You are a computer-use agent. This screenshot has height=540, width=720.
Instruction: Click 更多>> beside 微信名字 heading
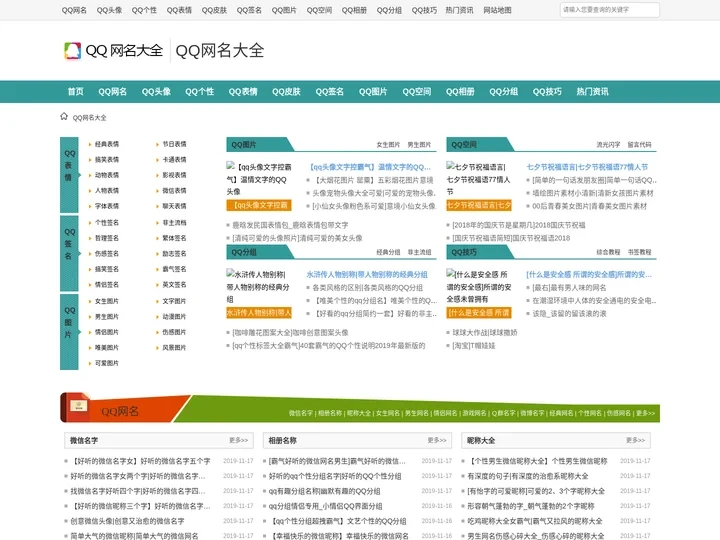(x=238, y=440)
